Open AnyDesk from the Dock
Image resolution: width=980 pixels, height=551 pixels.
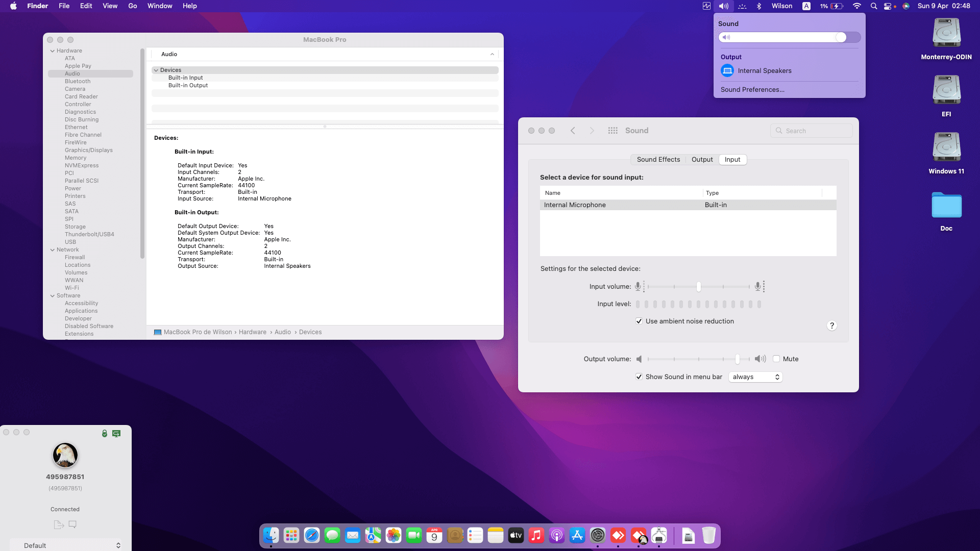coord(618,536)
